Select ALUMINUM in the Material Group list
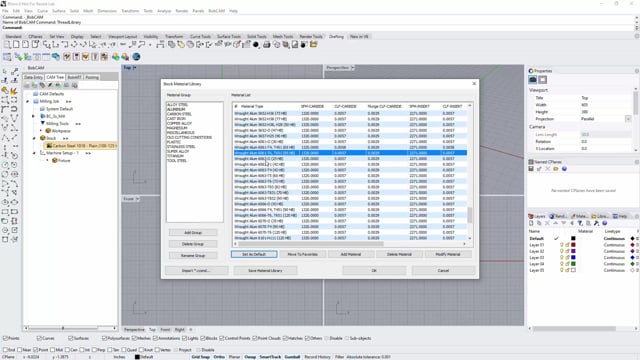640x360 pixels. click(176, 109)
